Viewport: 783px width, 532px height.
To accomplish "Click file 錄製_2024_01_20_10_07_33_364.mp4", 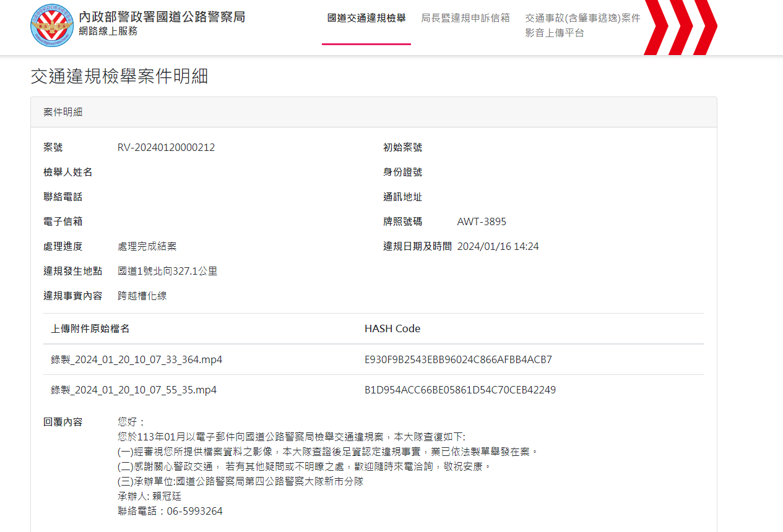I will 137,359.
